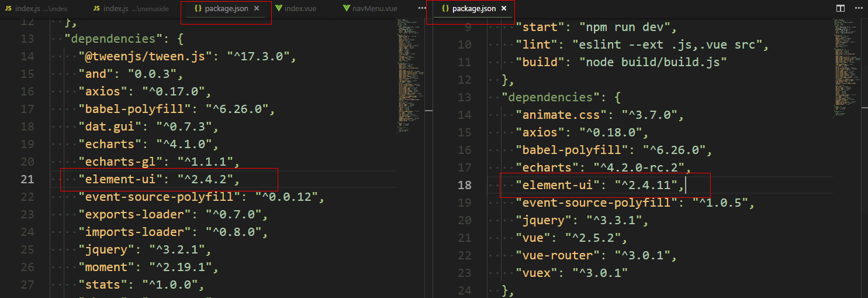Click the Vue file icon on the index.vue tab
This screenshot has width=868, height=298.
click(278, 9)
